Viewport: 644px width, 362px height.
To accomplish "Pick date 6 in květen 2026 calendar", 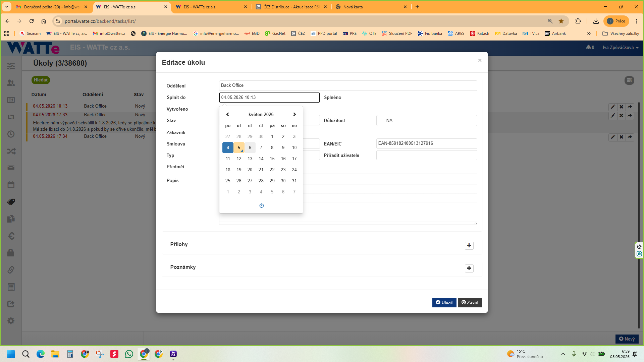I will 250,147.
